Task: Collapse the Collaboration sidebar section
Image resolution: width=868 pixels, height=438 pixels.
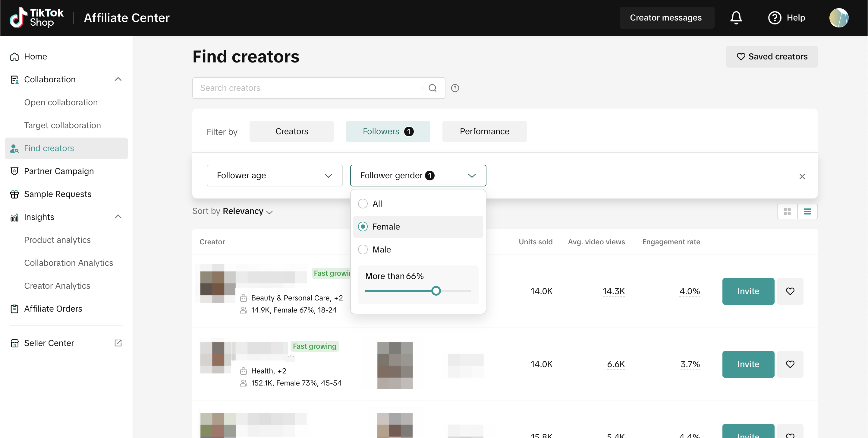Action: point(118,79)
